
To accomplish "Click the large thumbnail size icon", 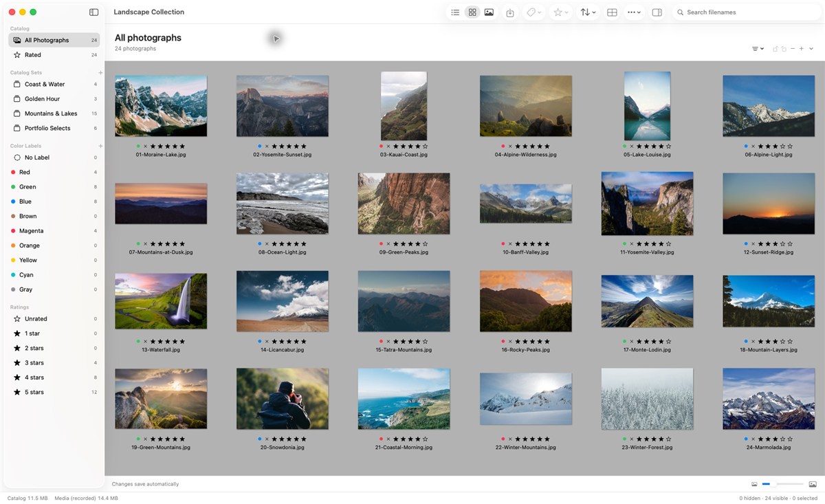I will 813,485.
